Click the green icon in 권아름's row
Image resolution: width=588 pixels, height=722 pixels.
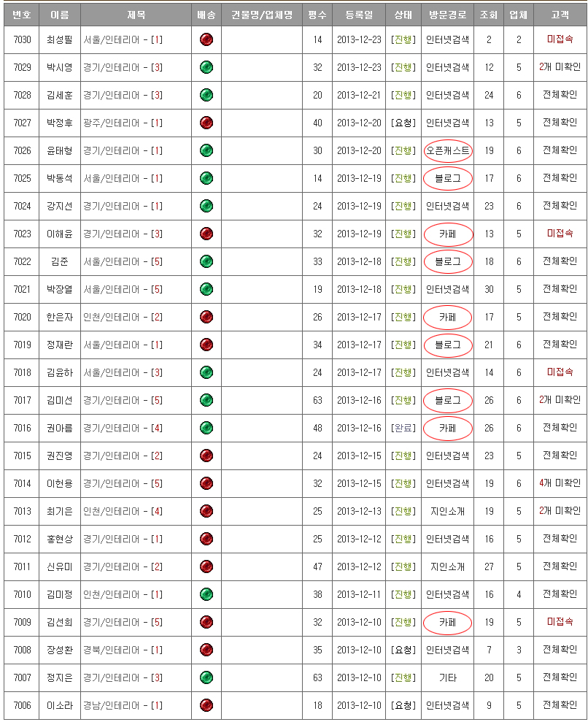coord(206,428)
